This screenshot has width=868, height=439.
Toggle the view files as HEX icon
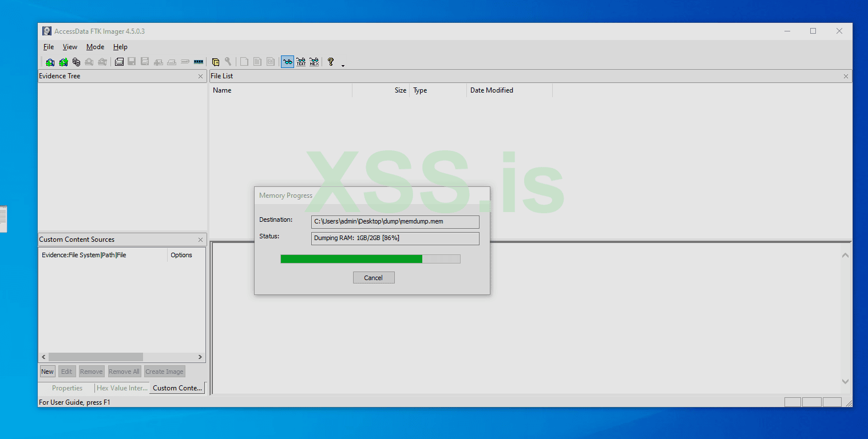314,62
